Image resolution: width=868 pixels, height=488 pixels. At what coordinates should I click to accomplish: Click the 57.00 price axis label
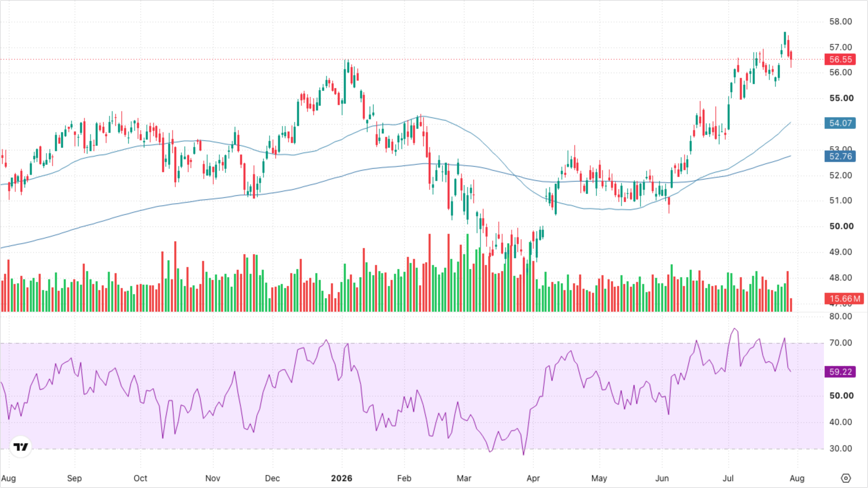pyautogui.click(x=841, y=47)
